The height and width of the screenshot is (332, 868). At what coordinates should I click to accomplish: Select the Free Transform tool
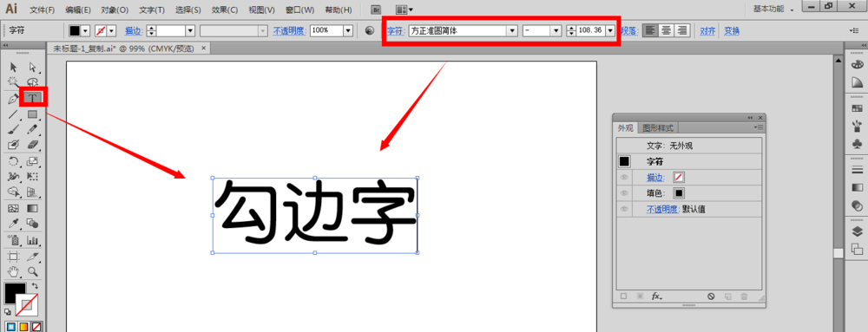(x=33, y=177)
